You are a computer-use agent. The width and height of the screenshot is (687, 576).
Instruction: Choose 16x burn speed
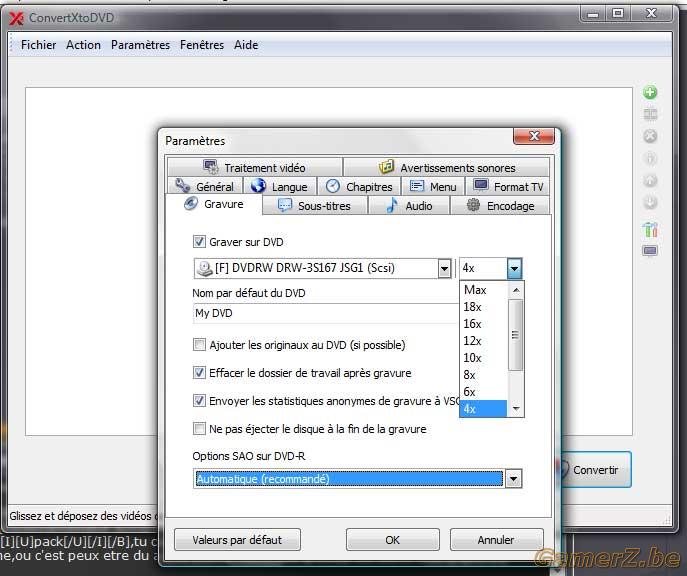tap(483, 324)
